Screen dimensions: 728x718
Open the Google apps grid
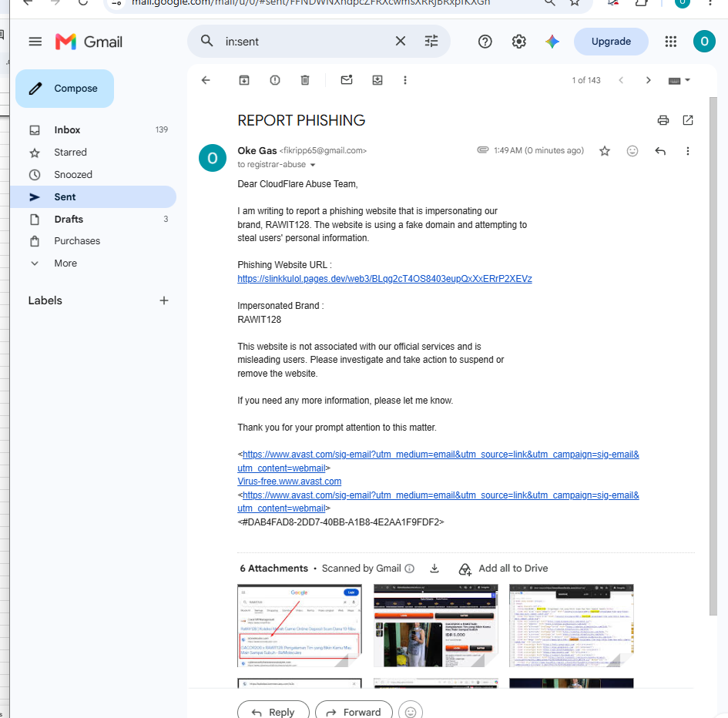point(670,42)
